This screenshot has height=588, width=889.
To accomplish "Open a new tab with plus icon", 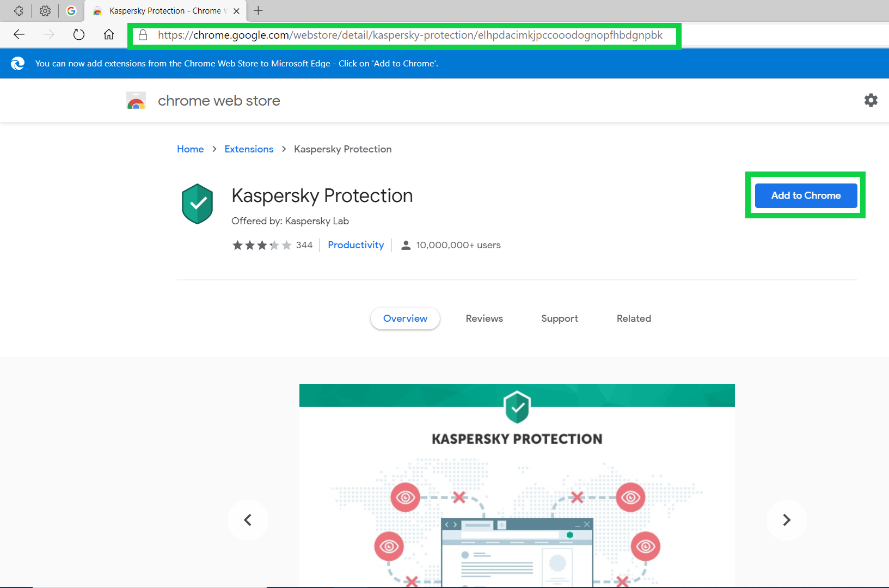I will pyautogui.click(x=259, y=10).
